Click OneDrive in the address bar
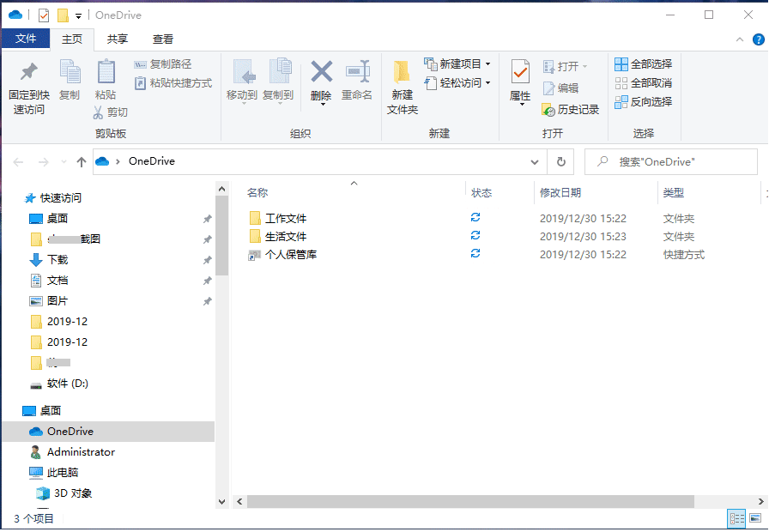Viewport: 769px width, 532px height. [152, 161]
